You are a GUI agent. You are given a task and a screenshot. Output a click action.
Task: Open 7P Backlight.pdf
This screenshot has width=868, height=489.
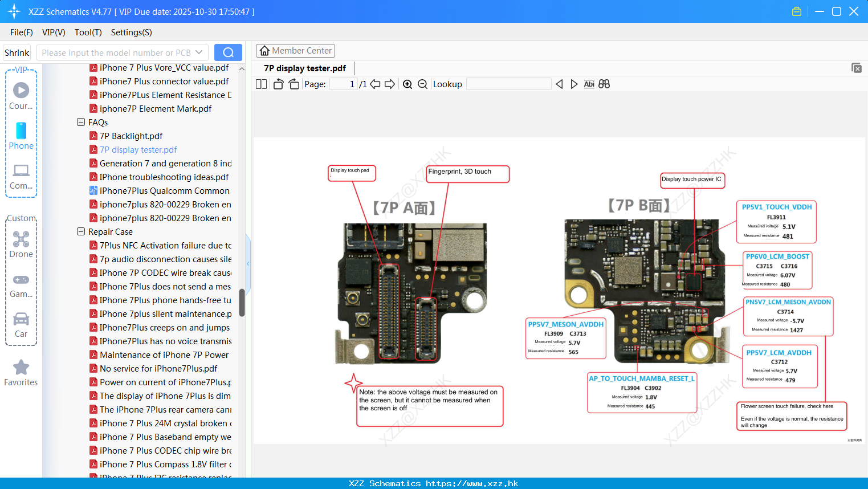tap(131, 136)
